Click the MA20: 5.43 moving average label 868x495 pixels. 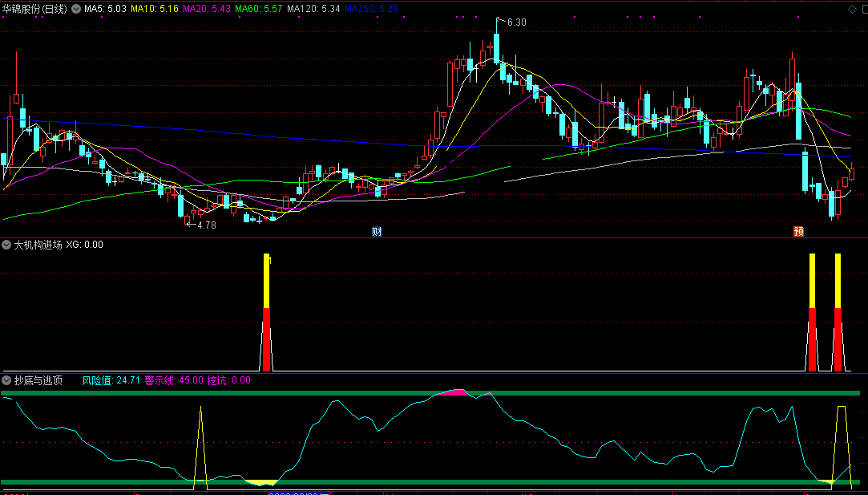click(x=207, y=9)
